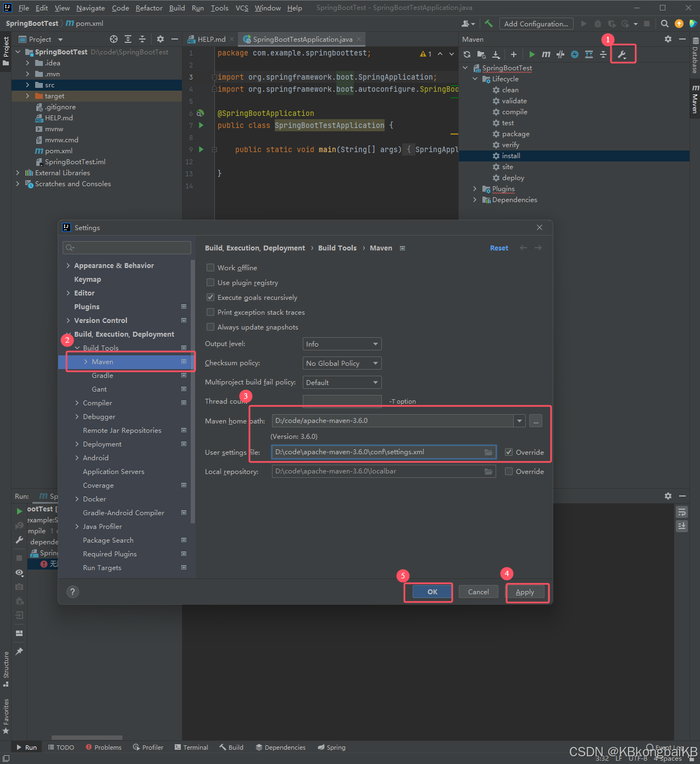This screenshot has height=764, width=700.
Task: Show Maven dependencies diagram icon
Action: (x=589, y=54)
